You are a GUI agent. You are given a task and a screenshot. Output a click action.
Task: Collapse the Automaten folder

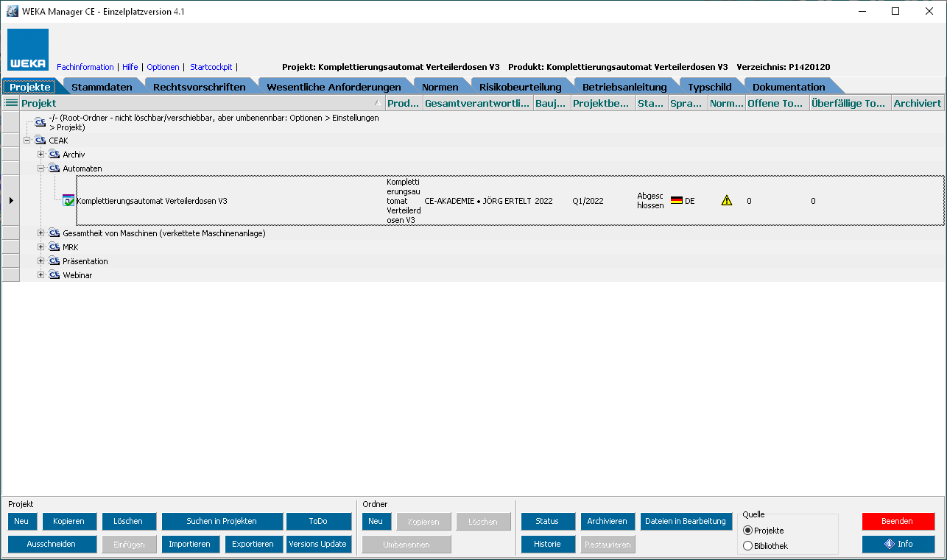pyautogui.click(x=41, y=169)
